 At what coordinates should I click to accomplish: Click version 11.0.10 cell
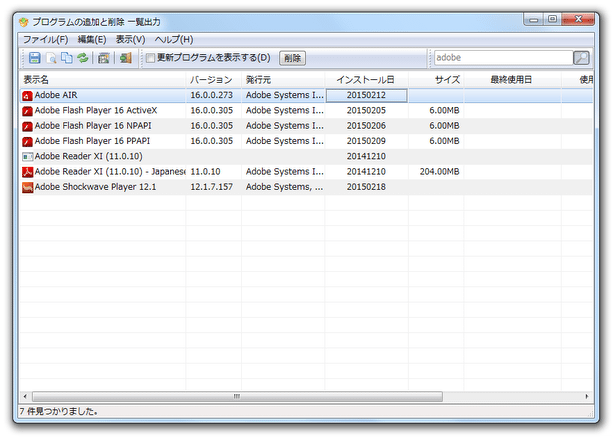205,172
